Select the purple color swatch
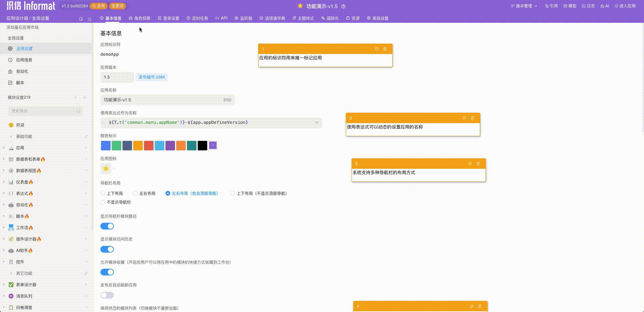Viewport: 644px width, 312px height. click(170, 145)
